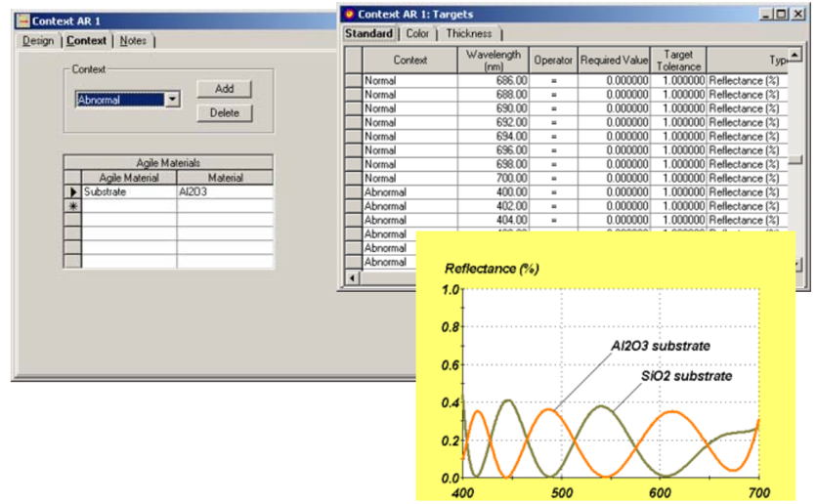Viewport: 817px width, 504px height.
Task: Close the Context AR 1: Targets window
Action: (801, 14)
